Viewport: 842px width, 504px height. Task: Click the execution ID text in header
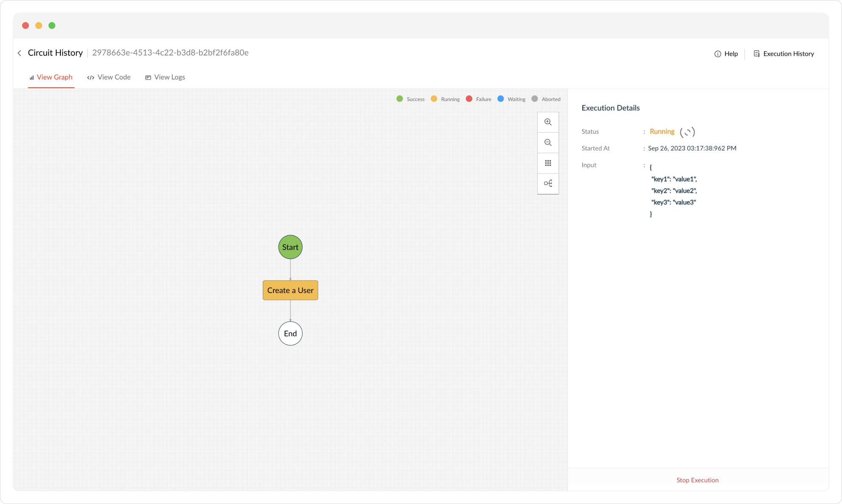[170, 53]
